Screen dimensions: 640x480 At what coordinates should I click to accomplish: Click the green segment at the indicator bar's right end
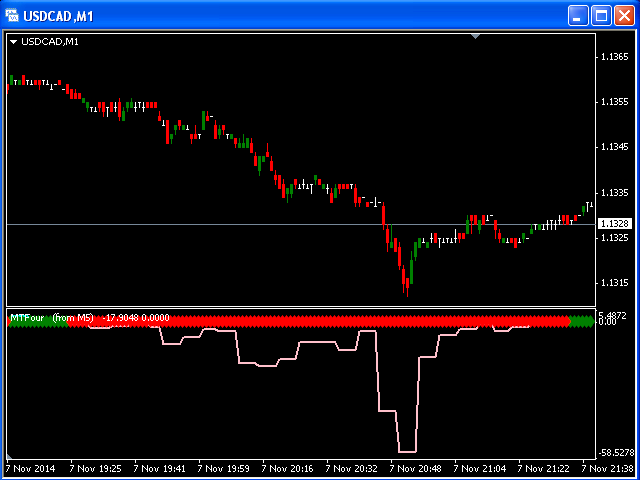pyautogui.click(x=582, y=321)
